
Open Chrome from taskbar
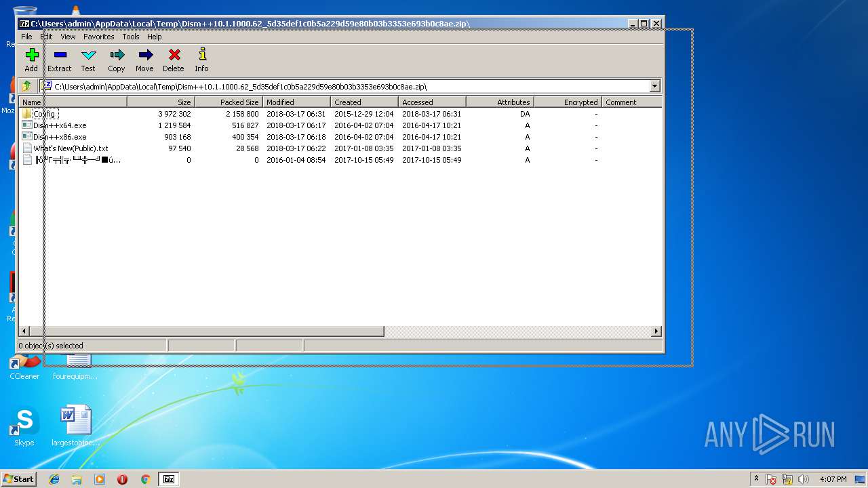click(x=145, y=479)
